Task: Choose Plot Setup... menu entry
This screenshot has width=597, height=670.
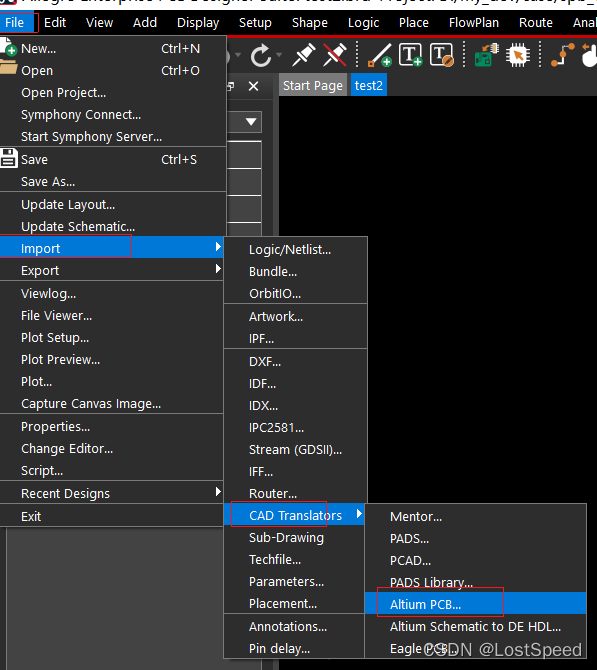Action: tap(112, 338)
